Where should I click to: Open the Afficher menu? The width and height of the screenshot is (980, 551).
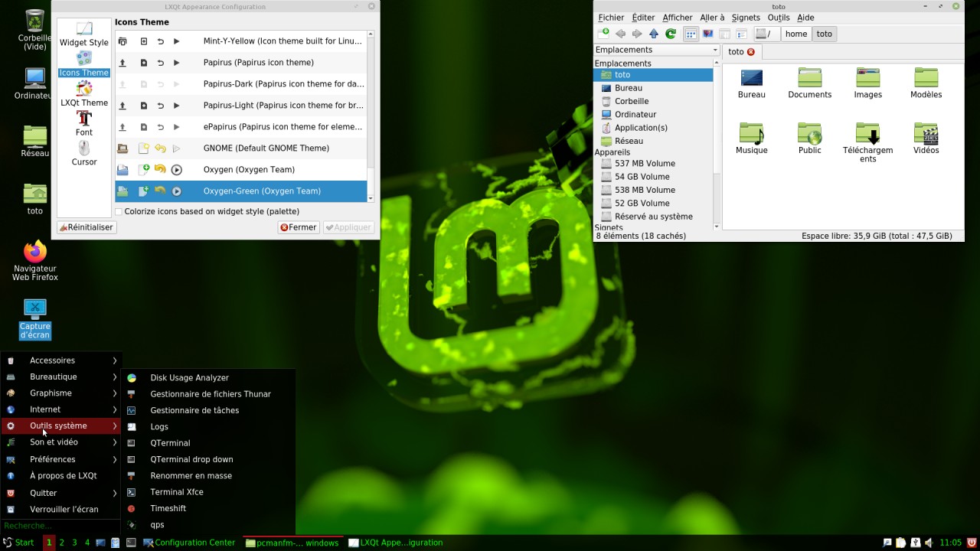[x=678, y=18]
